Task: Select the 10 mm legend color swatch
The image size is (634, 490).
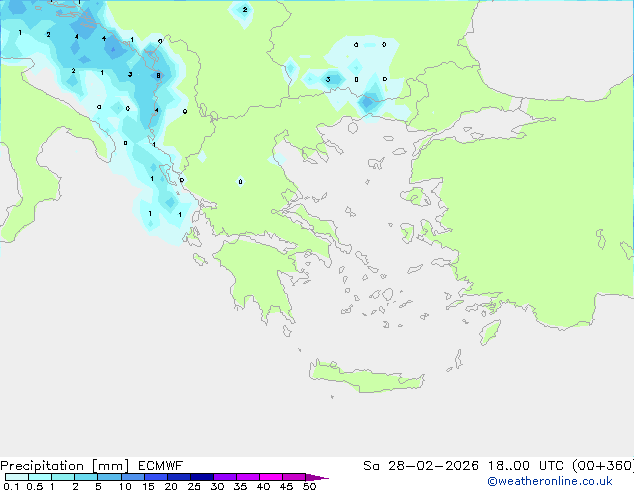Action: pyautogui.click(x=132, y=477)
